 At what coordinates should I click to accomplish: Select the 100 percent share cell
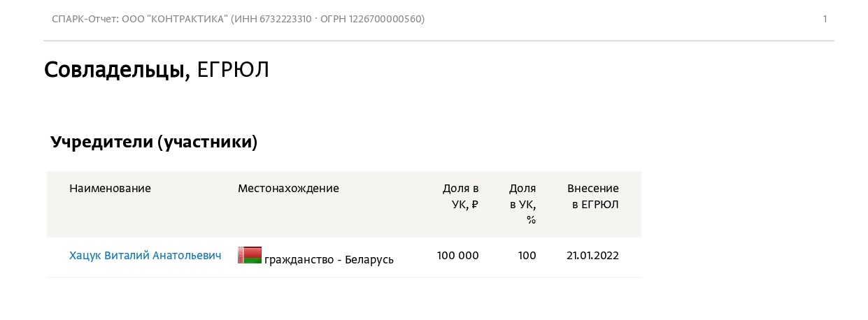pyautogui.click(x=527, y=256)
